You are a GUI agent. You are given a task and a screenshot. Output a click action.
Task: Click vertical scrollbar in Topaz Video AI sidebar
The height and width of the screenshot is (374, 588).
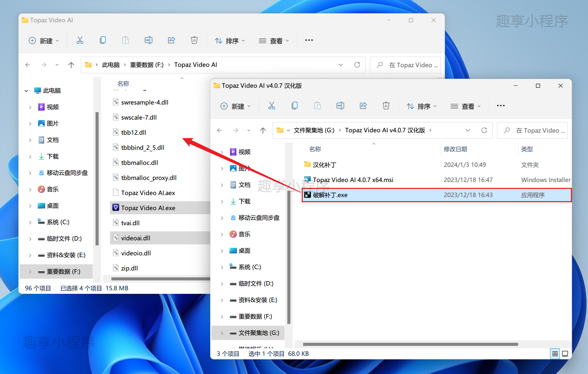97,178
